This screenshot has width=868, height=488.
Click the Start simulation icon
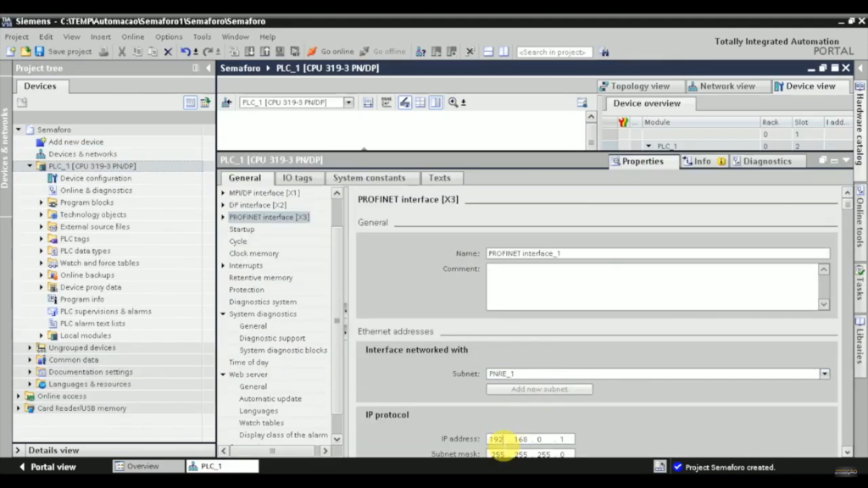tap(280, 52)
